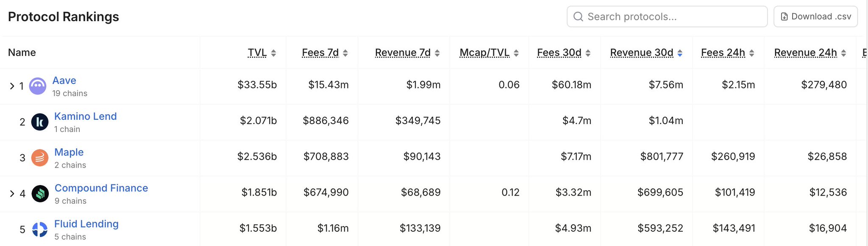This screenshot has width=868, height=246.
Task: Expand the Aave row chevron
Action: tap(12, 86)
